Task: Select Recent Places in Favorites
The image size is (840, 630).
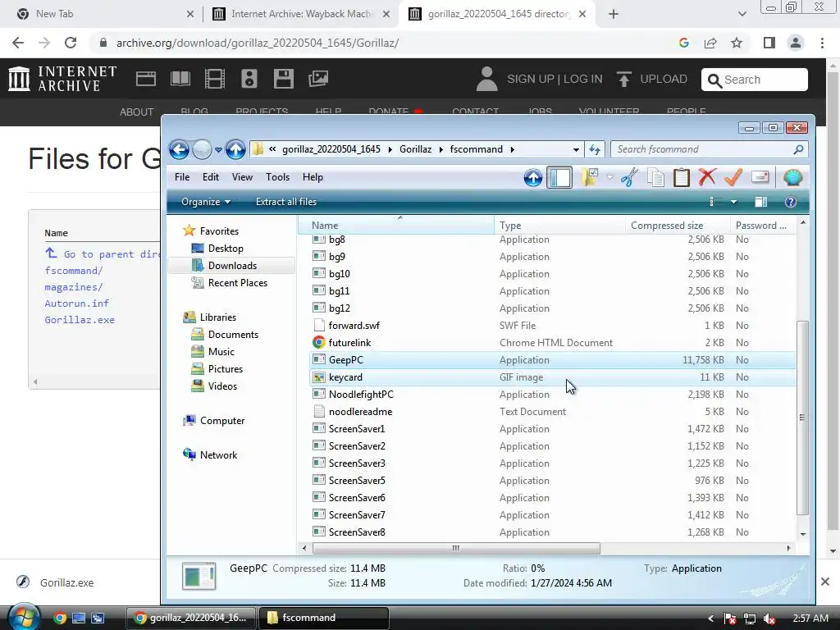Action: point(237,283)
